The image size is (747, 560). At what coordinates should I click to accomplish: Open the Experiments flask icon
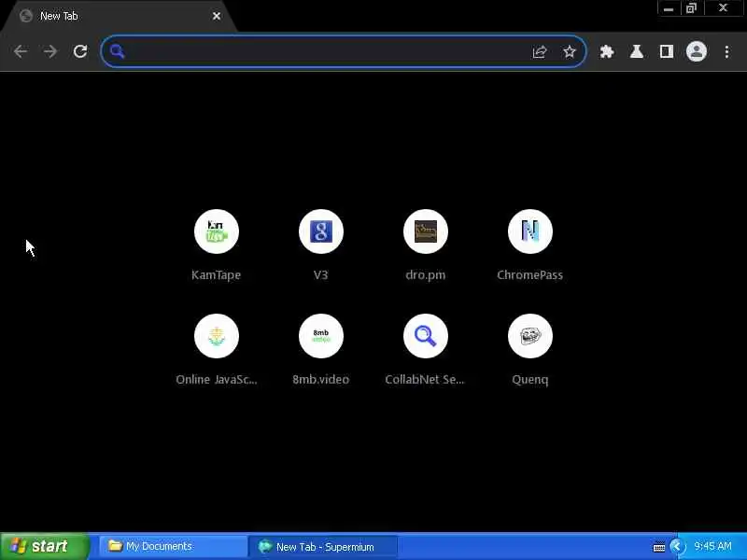click(637, 51)
